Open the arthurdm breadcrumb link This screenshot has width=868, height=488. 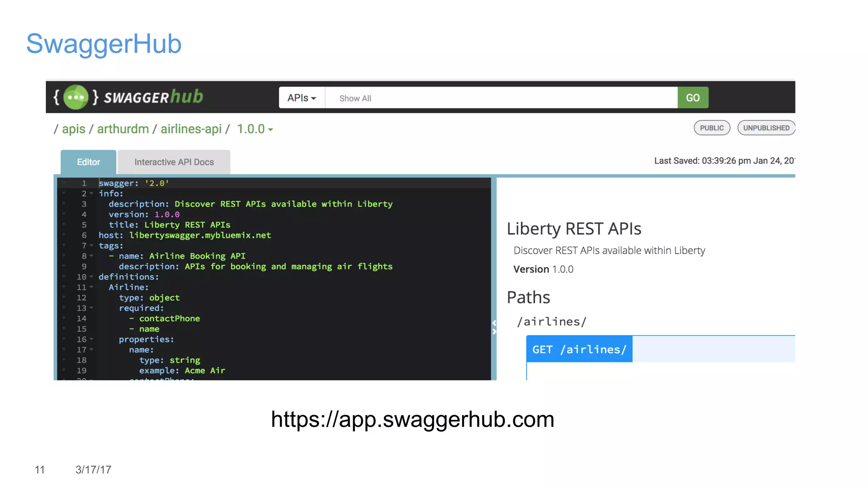click(x=123, y=129)
